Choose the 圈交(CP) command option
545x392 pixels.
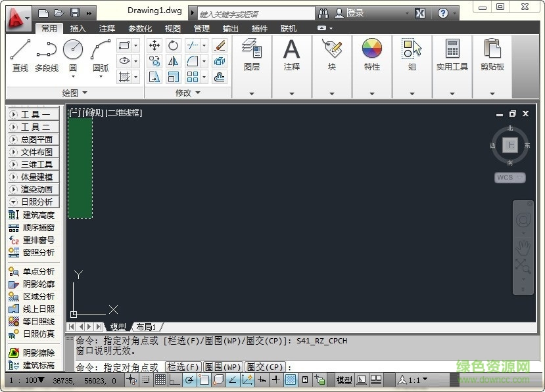265,367
